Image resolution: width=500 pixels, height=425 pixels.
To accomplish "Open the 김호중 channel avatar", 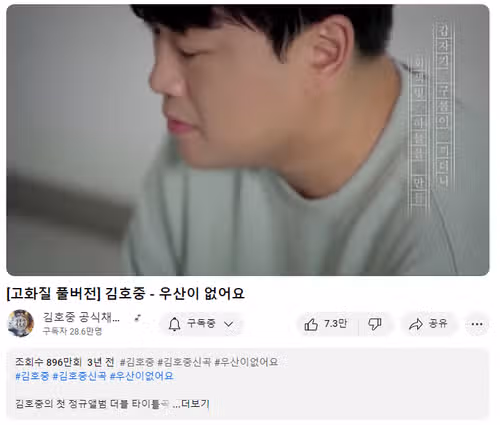I will click(21, 323).
